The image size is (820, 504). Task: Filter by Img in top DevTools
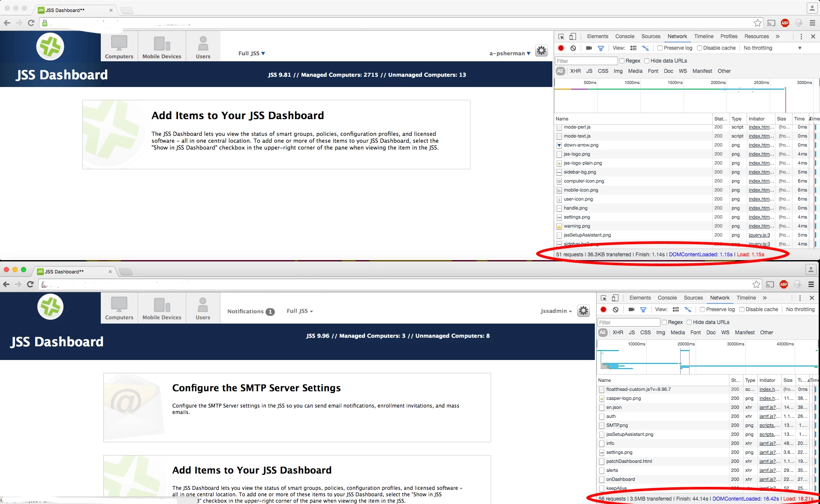[x=618, y=71]
